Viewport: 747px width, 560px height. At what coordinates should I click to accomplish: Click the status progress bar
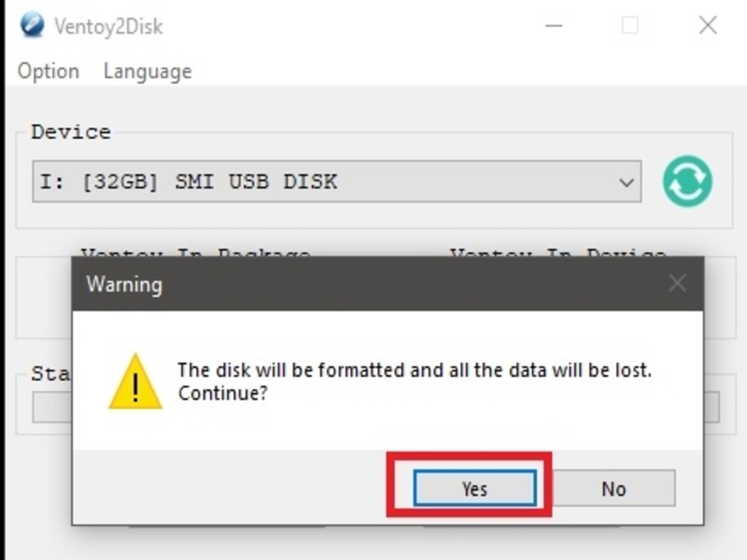coord(51,408)
